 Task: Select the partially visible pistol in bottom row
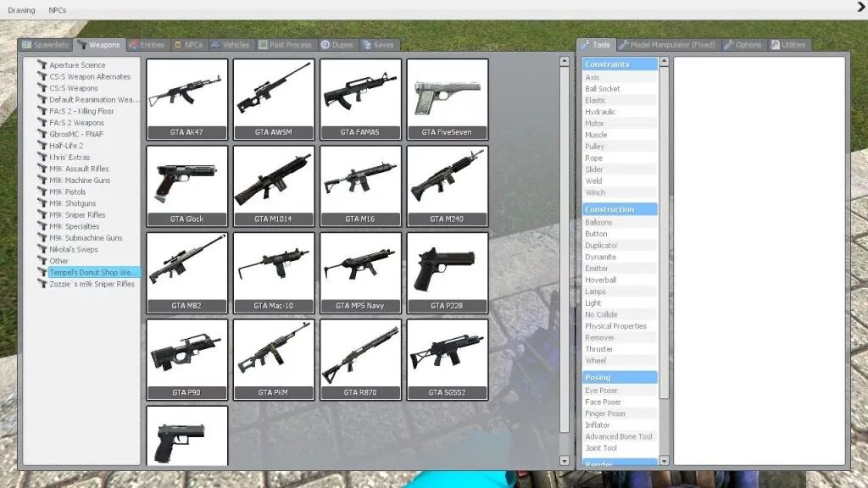point(187,436)
